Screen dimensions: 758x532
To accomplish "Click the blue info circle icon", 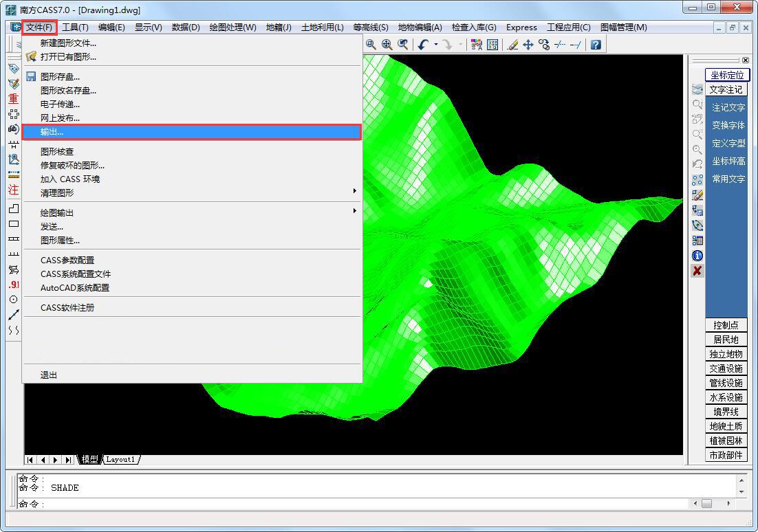I will coord(697,256).
